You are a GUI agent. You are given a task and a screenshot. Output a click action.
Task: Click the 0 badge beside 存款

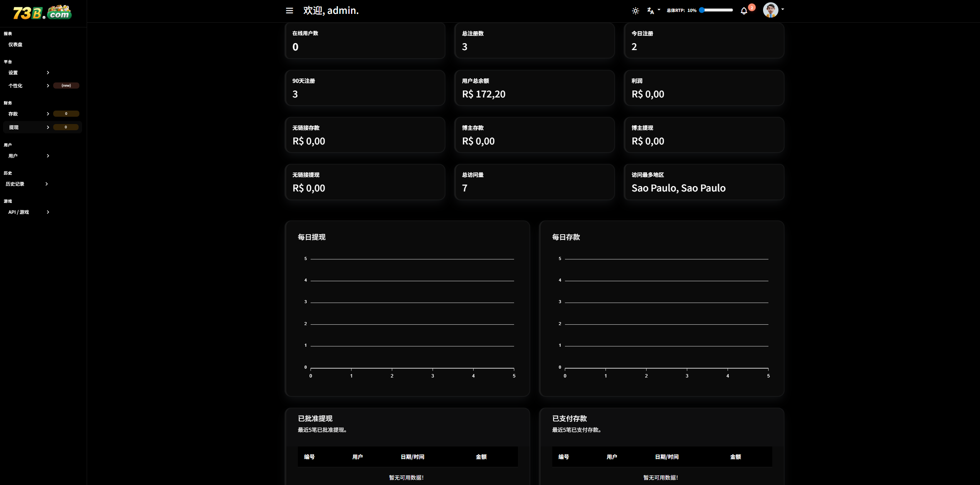66,114
